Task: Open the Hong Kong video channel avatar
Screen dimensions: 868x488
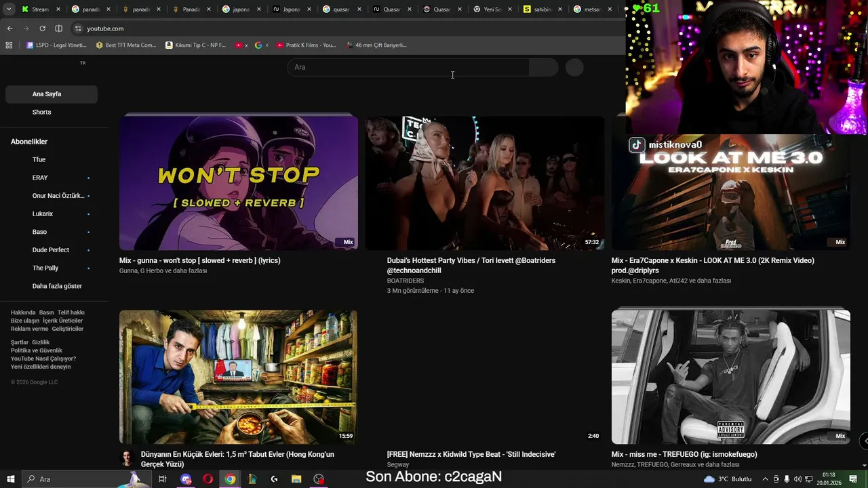Action: [127, 458]
